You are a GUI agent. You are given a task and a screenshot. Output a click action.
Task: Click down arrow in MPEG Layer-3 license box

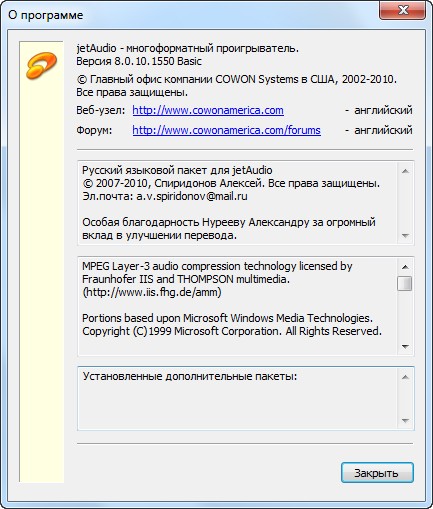click(x=405, y=347)
